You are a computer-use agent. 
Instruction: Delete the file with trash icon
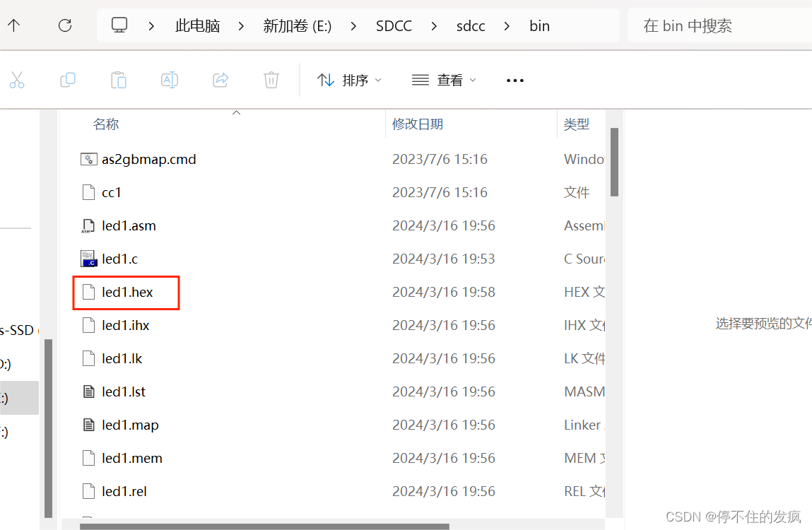[x=271, y=80]
